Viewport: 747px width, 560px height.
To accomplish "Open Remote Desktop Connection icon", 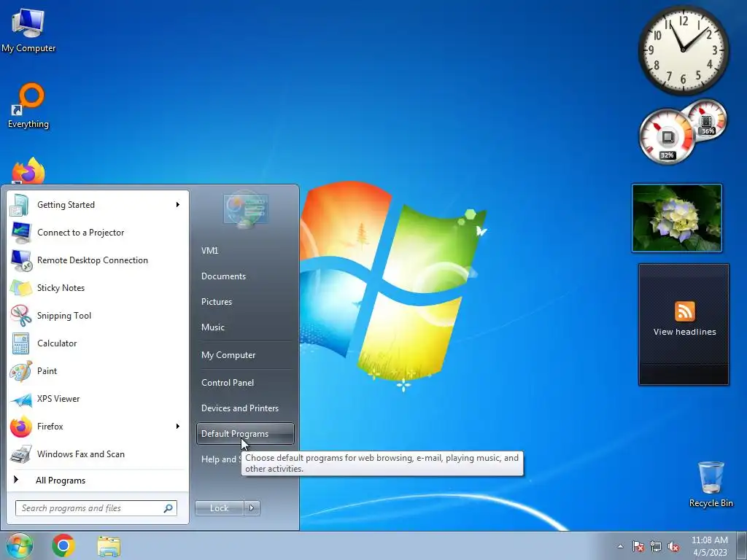I will [20, 260].
